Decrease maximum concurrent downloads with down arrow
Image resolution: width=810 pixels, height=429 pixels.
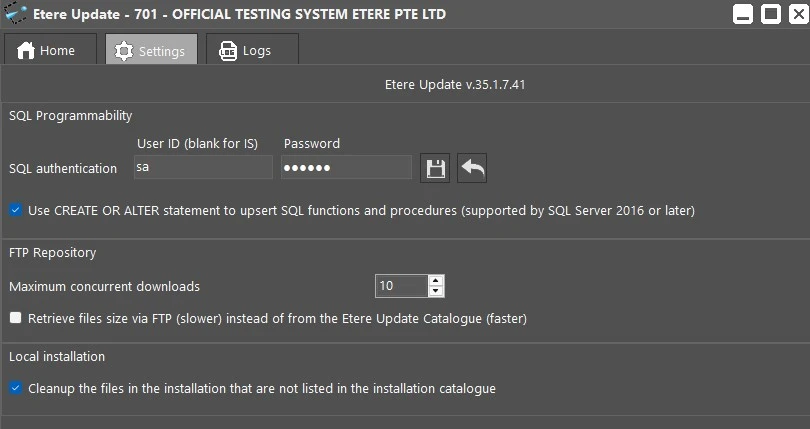[x=436, y=292]
